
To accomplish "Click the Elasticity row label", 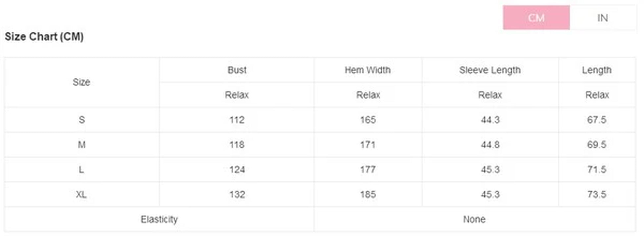I will pos(159,219).
